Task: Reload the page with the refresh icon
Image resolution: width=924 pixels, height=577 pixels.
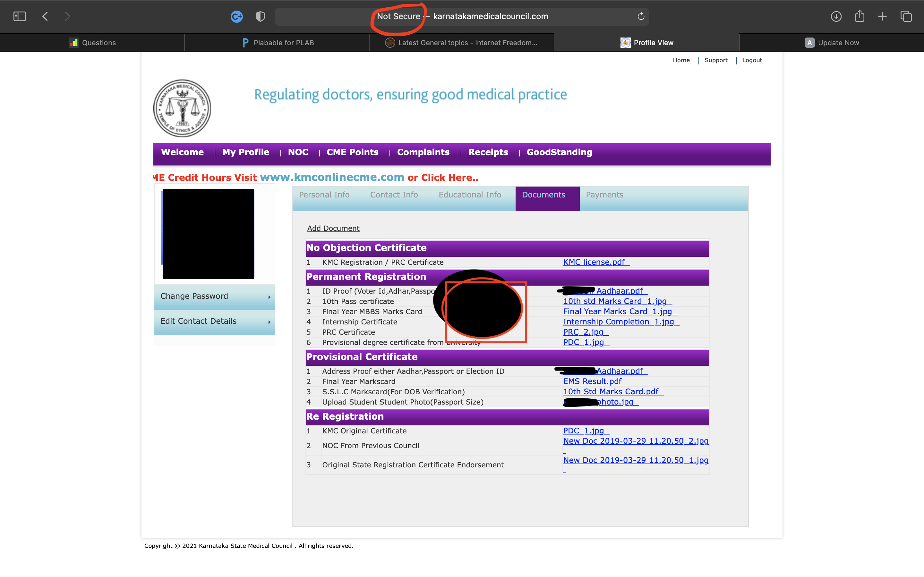Action: (641, 16)
